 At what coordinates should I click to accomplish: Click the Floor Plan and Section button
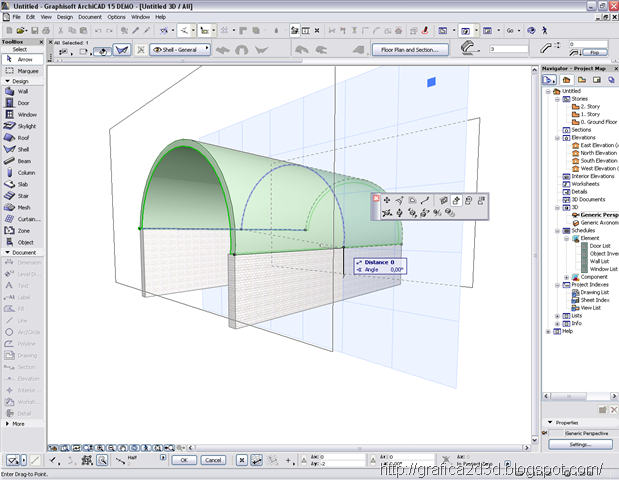[410, 50]
